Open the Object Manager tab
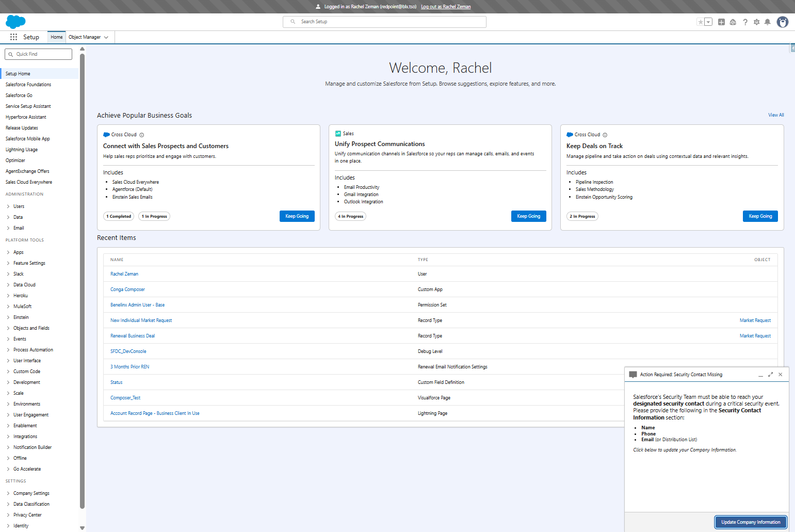The image size is (795, 532). pyautogui.click(x=85, y=37)
